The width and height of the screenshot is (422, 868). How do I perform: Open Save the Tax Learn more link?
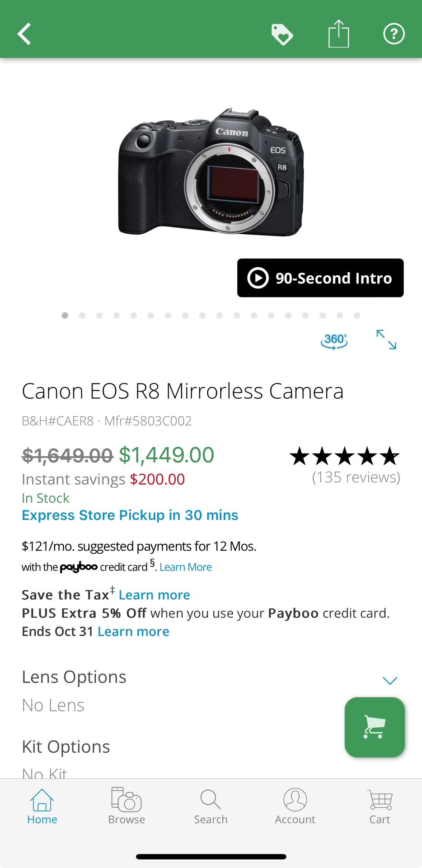[154, 595]
